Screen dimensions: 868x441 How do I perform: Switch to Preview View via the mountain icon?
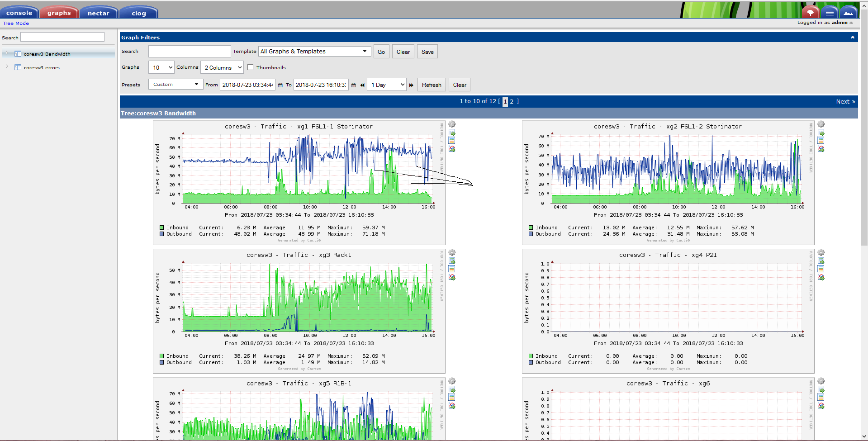[849, 13]
